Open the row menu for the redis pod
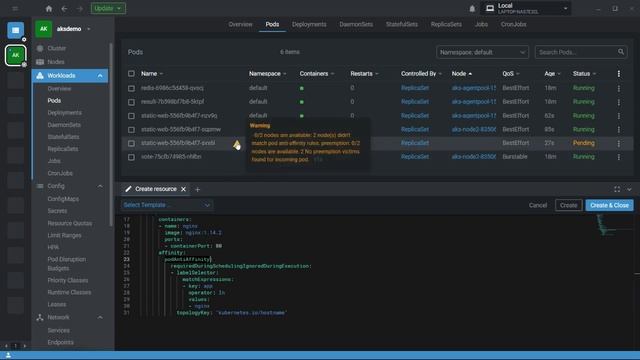Image resolution: width=640 pixels, height=360 pixels. [619, 88]
